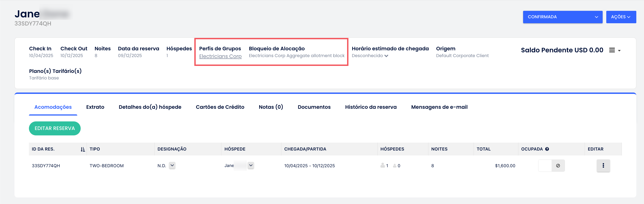Click the blocked circle icon in Ocupada column

pos(558,166)
